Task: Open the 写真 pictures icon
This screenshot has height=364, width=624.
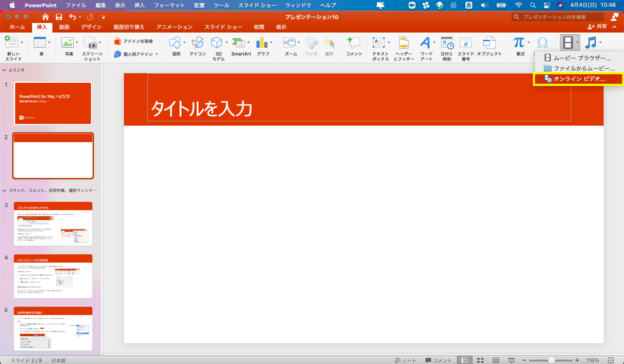Action: tap(67, 42)
